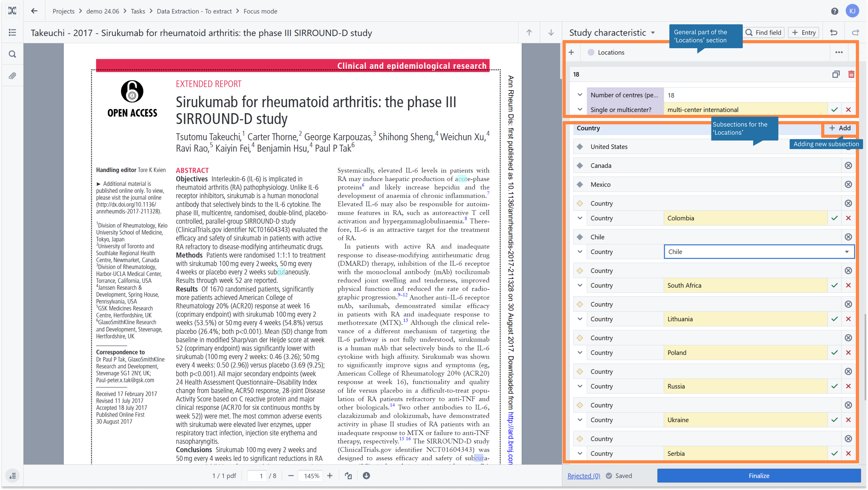The width and height of the screenshot is (868, 490).
Task: Open the Chile country combo box
Action: [x=759, y=252]
